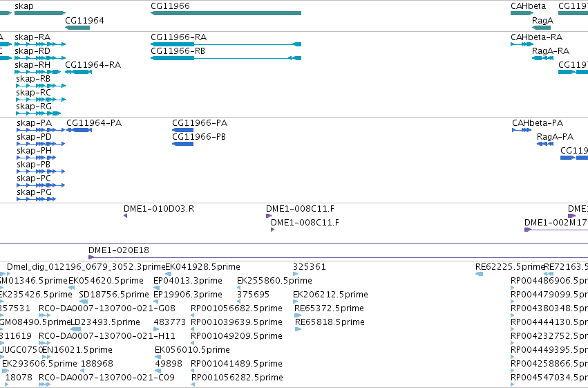Select the skap-RG transcript
The width and height of the screenshot is (588, 388).
coord(38,113)
